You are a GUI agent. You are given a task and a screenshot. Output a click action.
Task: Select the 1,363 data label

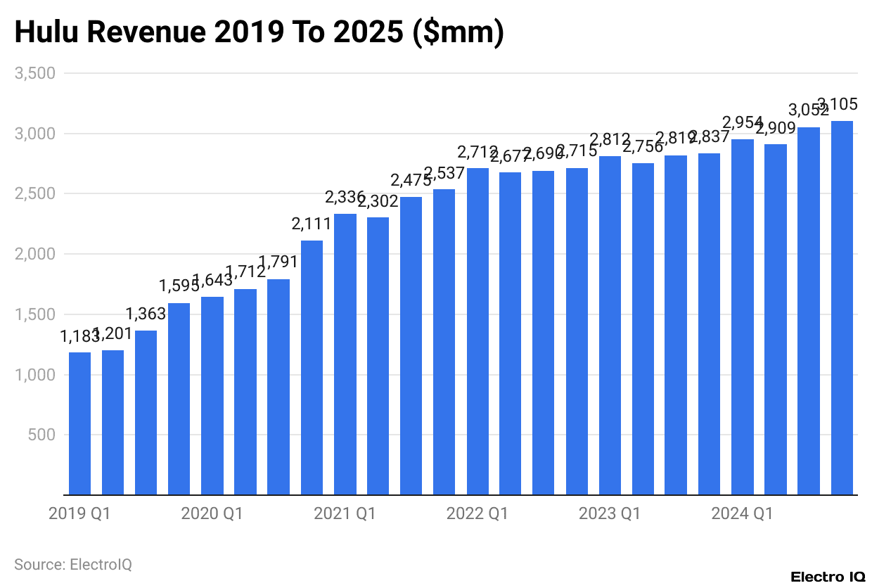click(x=144, y=313)
